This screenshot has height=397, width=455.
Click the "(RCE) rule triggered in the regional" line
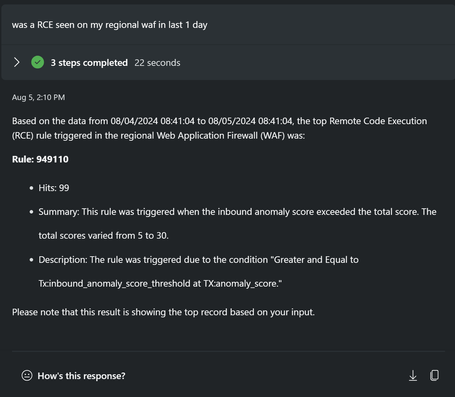[158, 136]
